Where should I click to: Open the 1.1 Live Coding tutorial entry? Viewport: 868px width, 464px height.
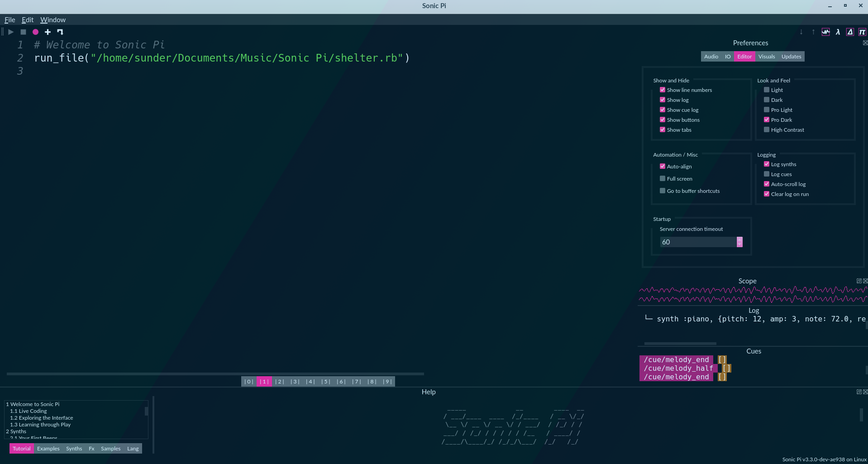[x=29, y=411]
